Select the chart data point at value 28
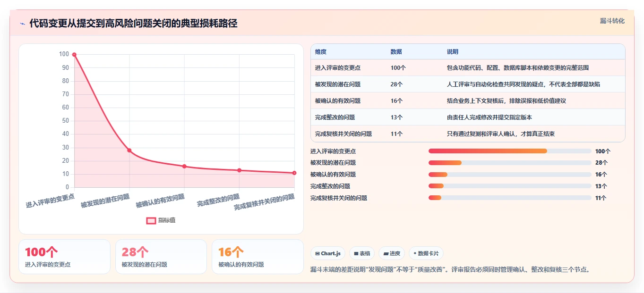Image resolution: width=644 pixels, height=293 pixels. point(129,151)
